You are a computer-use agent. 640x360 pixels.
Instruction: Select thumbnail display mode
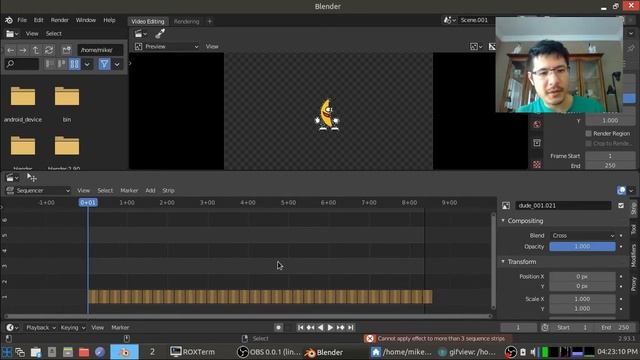click(x=74, y=64)
